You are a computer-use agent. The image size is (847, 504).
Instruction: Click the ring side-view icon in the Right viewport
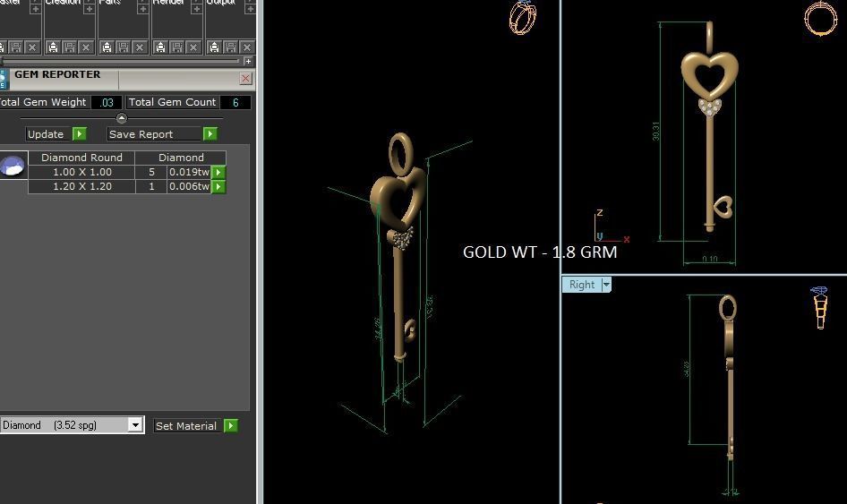coord(819,307)
